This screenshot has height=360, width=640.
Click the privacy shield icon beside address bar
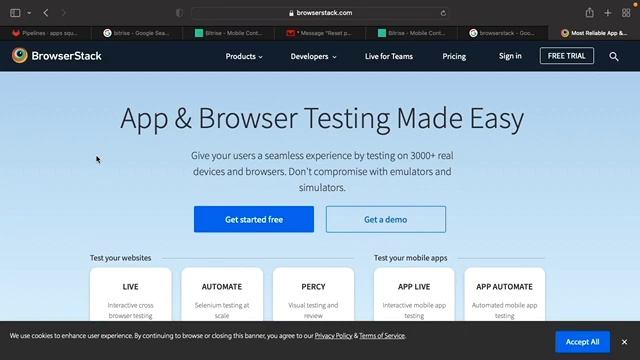(x=179, y=13)
